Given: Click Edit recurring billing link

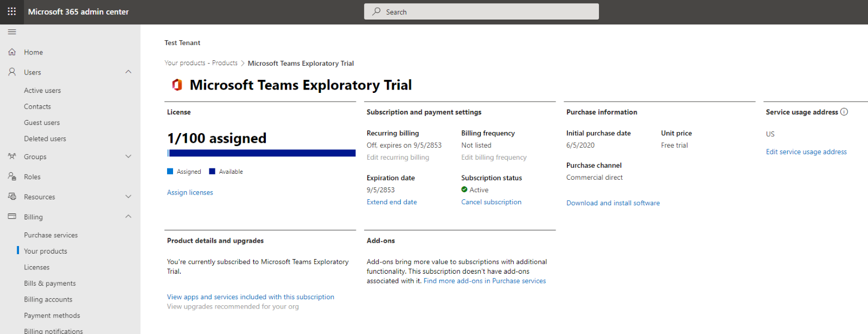Looking at the screenshot, I should 398,157.
